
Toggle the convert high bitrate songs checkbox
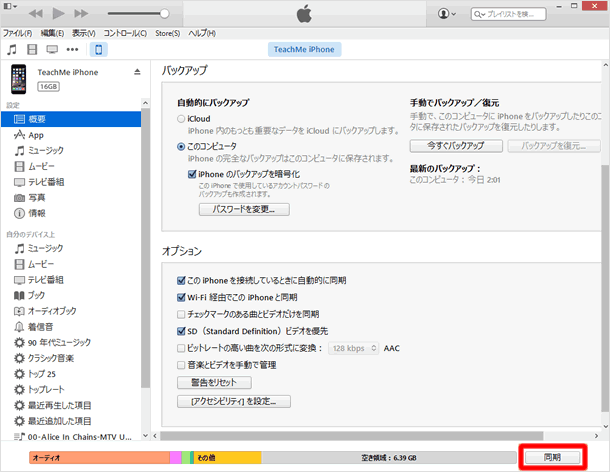[181, 348]
